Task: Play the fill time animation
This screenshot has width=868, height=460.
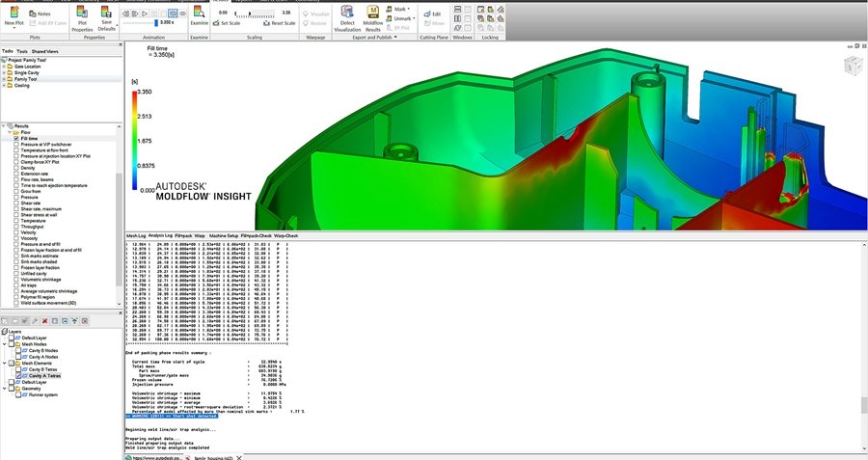Action: point(145,14)
